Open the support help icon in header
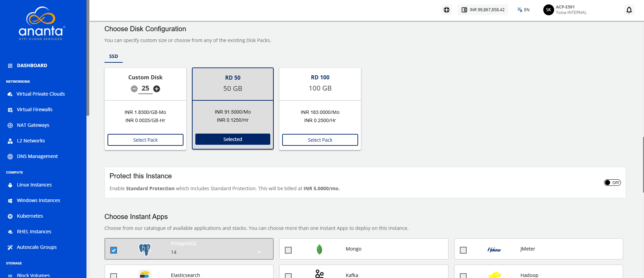This screenshot has width=644, height=278. pyautogui.click(x=447, y=10)
